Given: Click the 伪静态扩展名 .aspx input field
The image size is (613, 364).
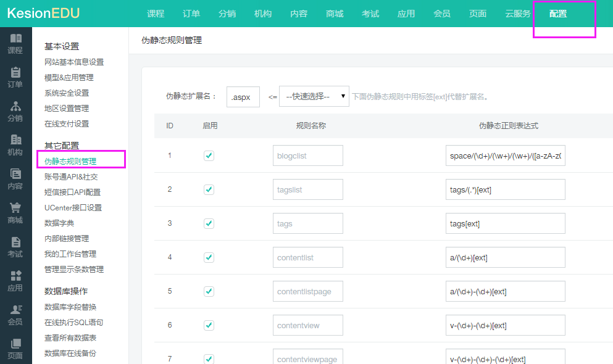Looking at the screenshot, I should tap(243, 97).
